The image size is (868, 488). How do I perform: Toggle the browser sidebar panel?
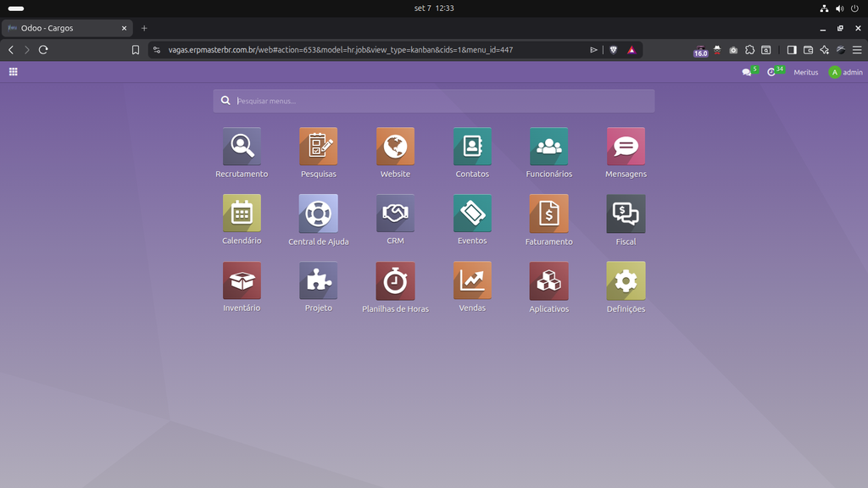[x=792, y=50]
